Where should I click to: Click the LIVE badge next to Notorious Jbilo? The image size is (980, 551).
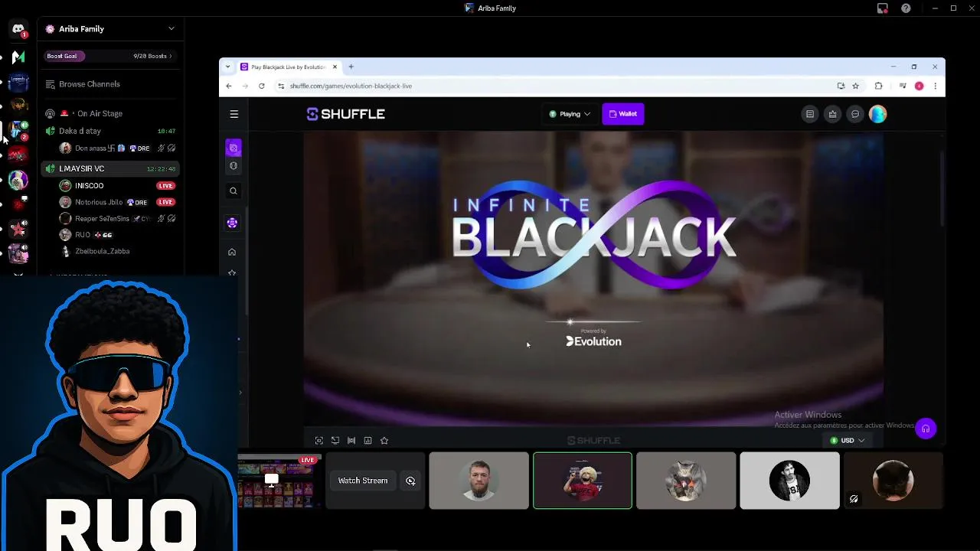pyautogui.click(x=165, y=202)
